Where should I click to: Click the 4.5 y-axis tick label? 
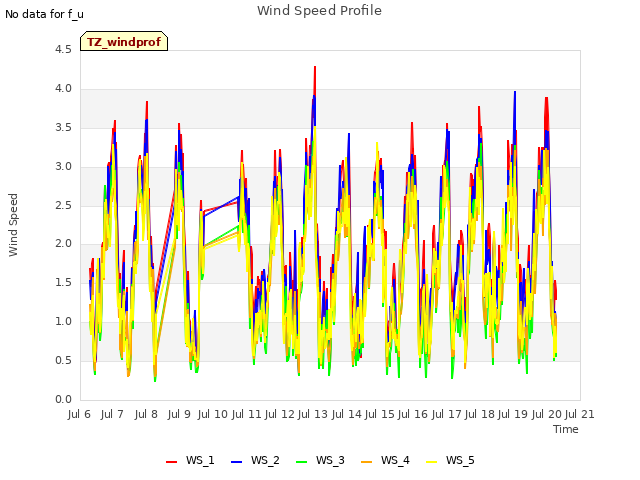[x=63, y=49]
